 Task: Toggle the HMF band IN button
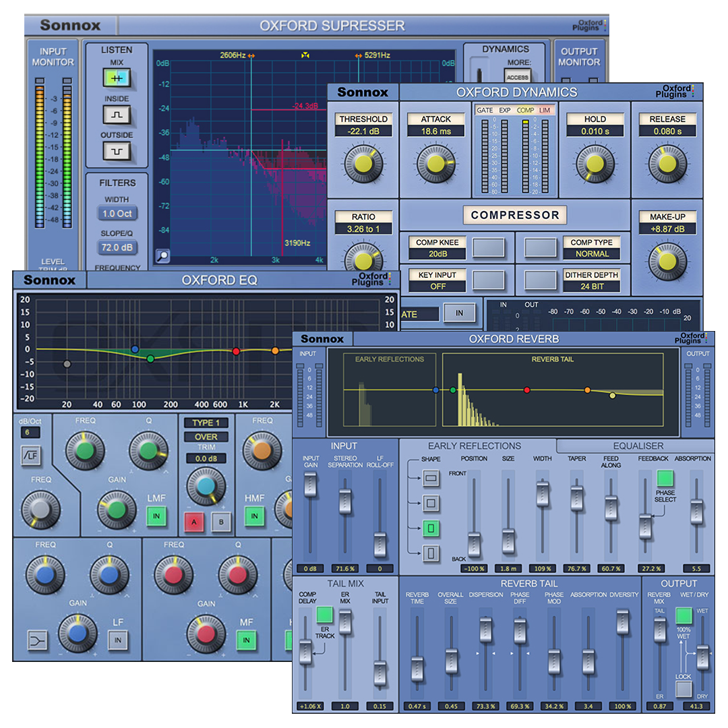[x=254, y=516]
